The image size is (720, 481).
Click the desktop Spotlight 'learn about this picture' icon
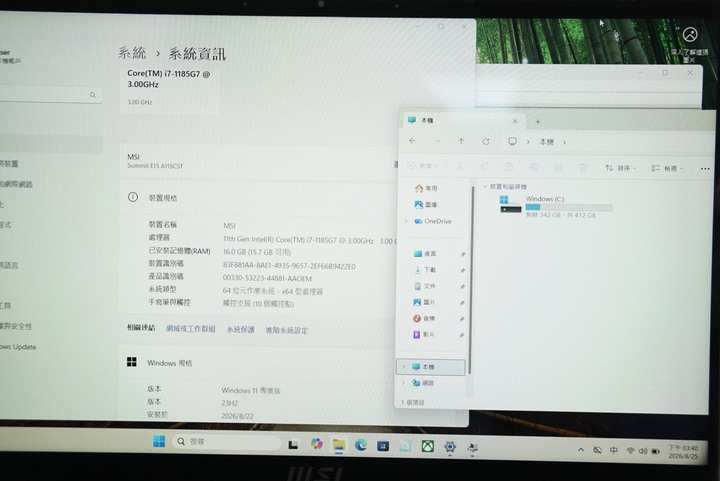tap(690, 34)
